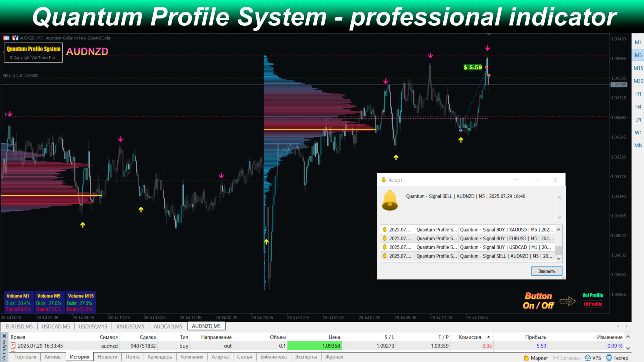
Task: Switch chart to H1 timeframe
Action: 638,94
